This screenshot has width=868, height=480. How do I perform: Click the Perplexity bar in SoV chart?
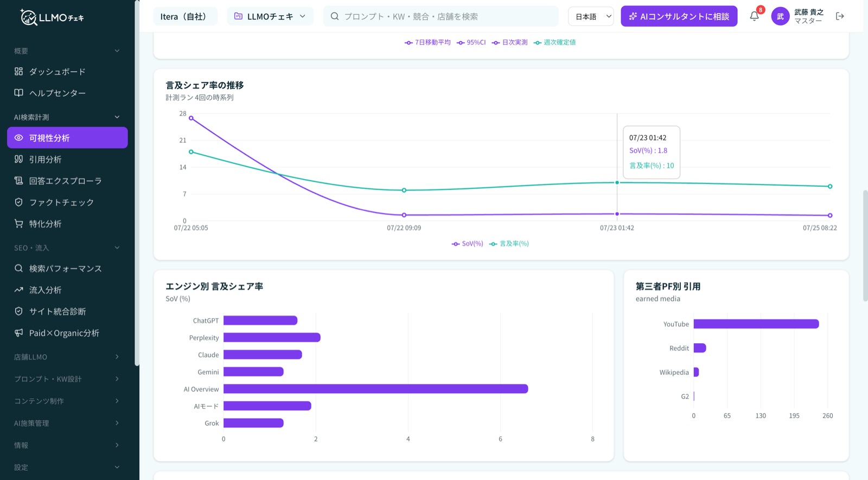click(x=272, y=338)
